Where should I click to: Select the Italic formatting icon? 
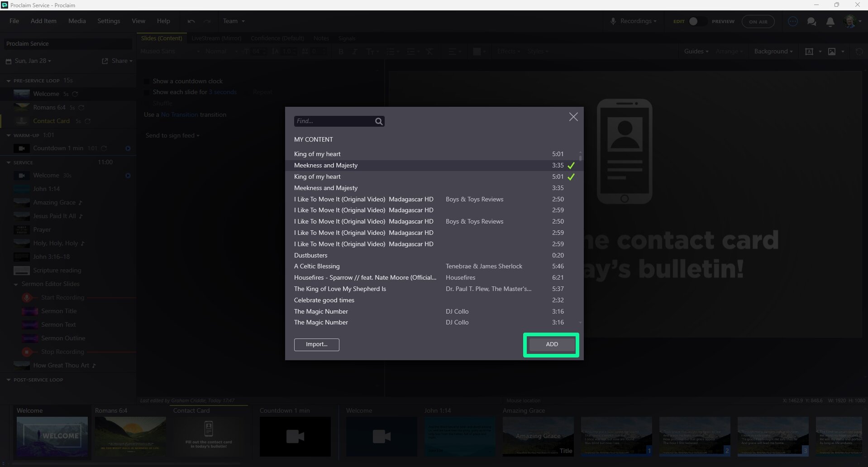[355, 52]
